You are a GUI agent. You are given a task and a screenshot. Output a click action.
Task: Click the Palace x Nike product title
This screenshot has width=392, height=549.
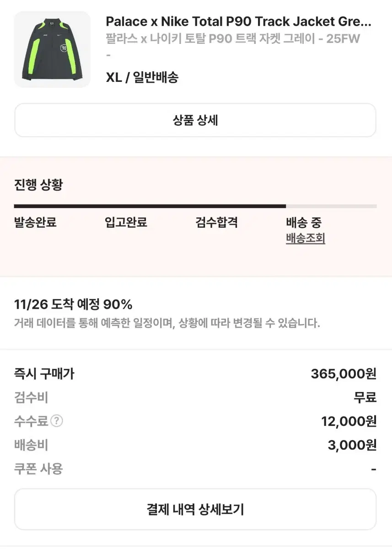239,22
